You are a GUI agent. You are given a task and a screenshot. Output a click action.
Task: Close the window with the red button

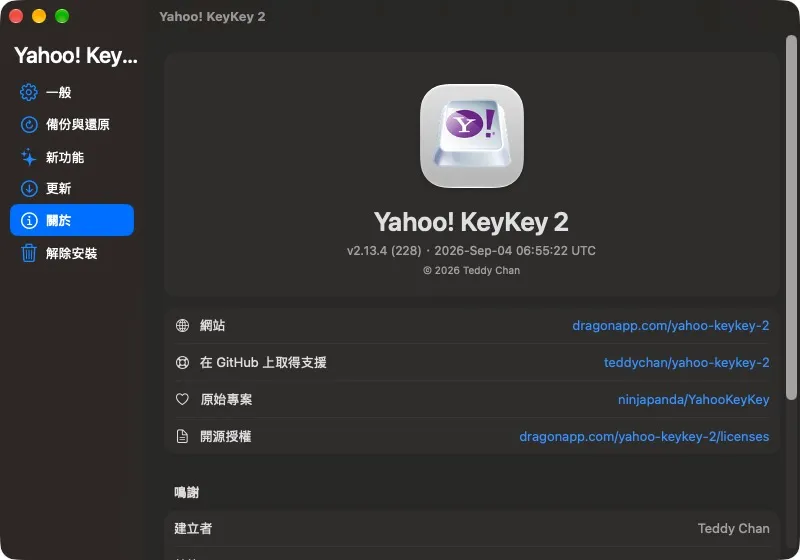click(x=16, y=16)
